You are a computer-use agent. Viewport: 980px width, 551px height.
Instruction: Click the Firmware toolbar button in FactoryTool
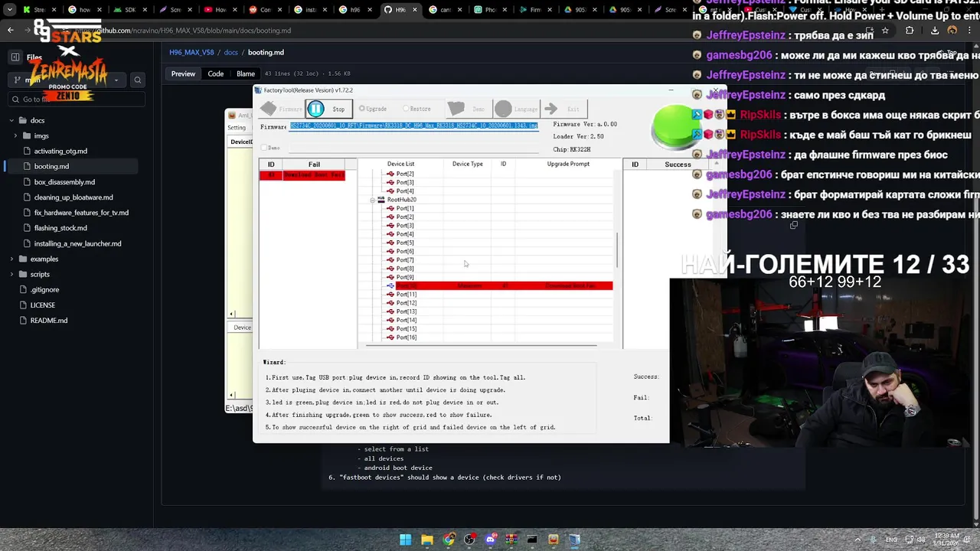click(x=281, y=109)
